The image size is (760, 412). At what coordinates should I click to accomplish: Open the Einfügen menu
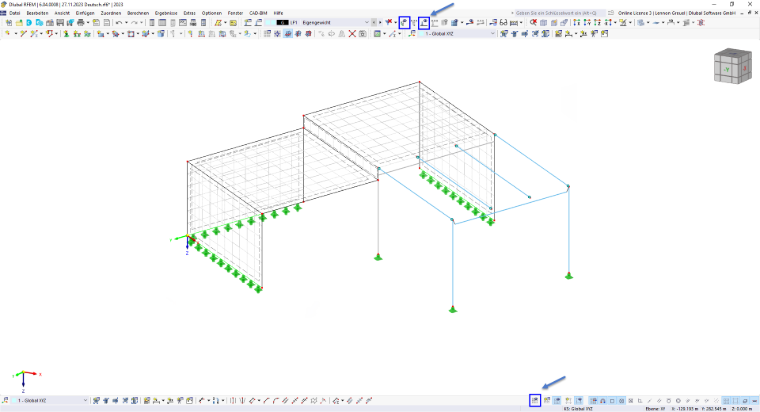point(85,13)
